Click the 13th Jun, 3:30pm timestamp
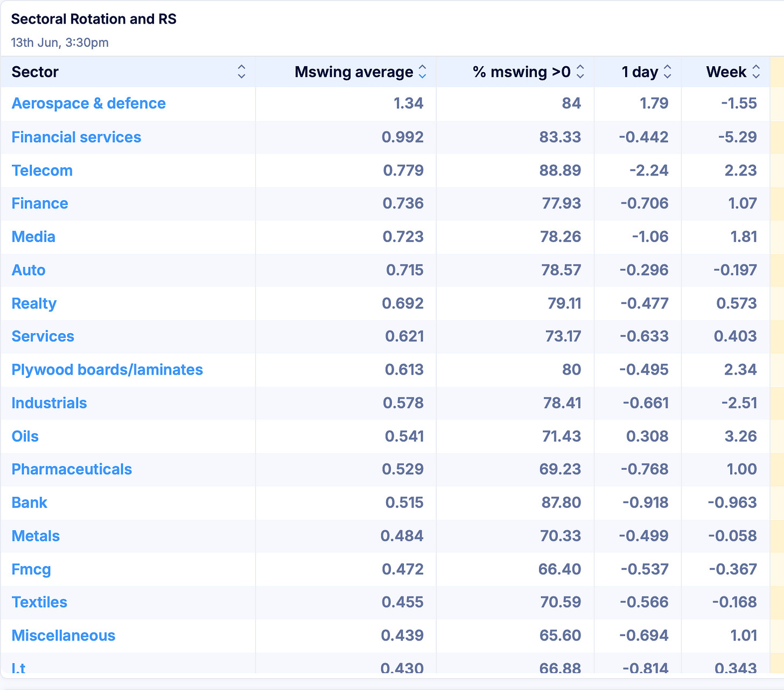 click(60, 43)
